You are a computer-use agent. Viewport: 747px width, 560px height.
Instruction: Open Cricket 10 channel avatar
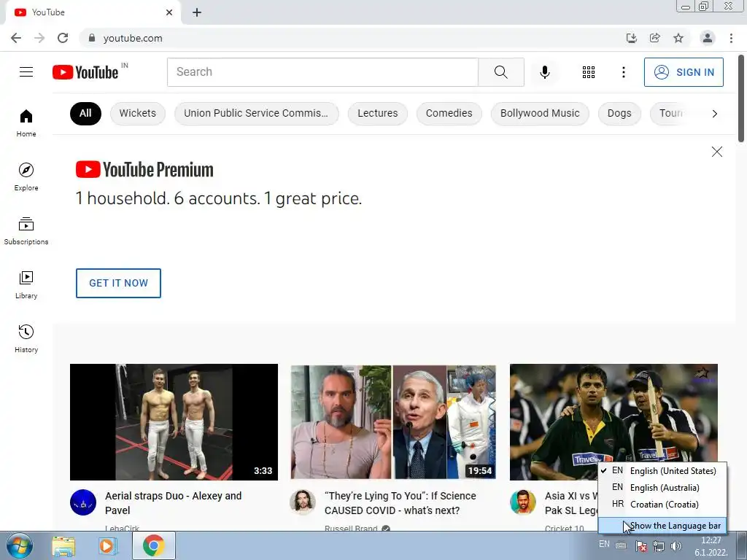[522, 502]
